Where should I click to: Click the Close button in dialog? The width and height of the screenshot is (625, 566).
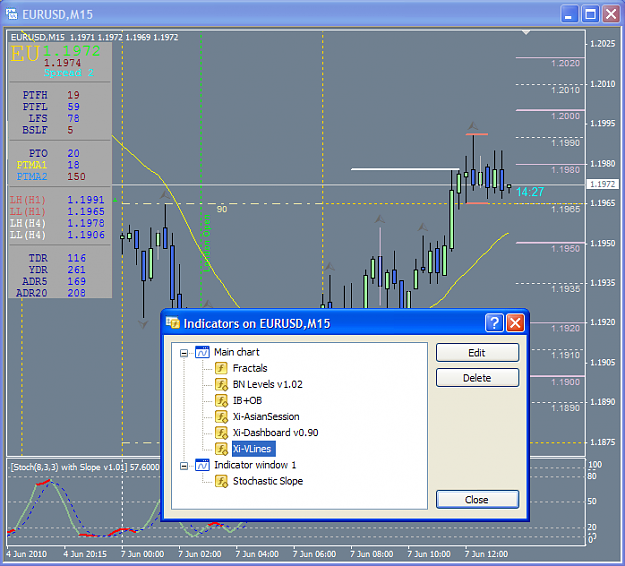[477, 499]
